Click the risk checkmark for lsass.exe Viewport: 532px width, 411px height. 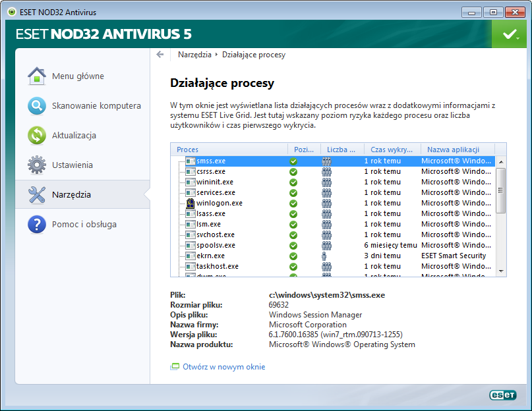(293, 214)
